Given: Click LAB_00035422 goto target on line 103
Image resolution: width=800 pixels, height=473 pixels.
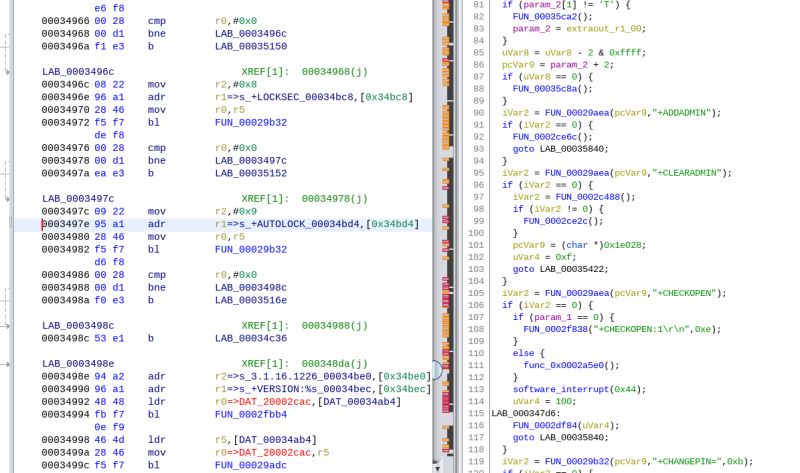Looking at the screenshot, I should 572,269.
